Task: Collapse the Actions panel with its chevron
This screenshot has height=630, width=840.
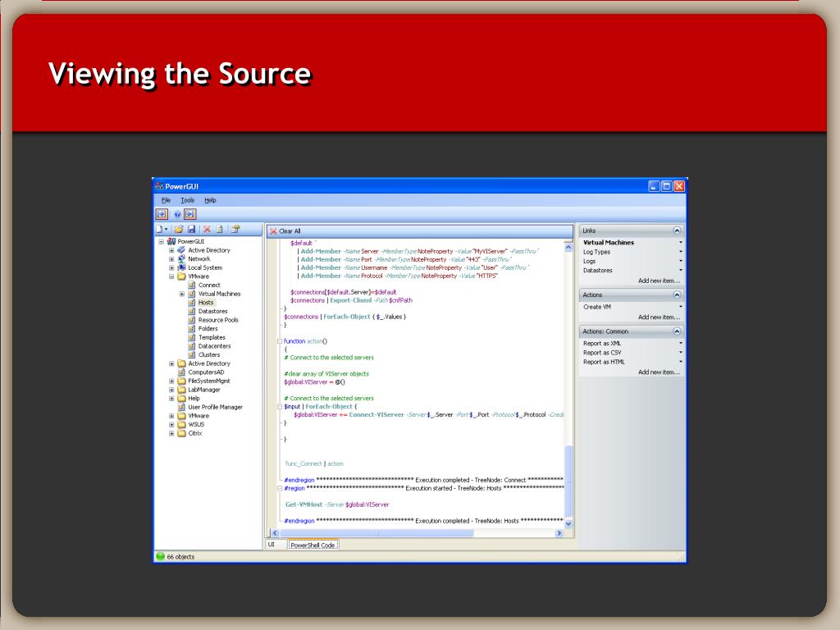Action: point(677,294)
